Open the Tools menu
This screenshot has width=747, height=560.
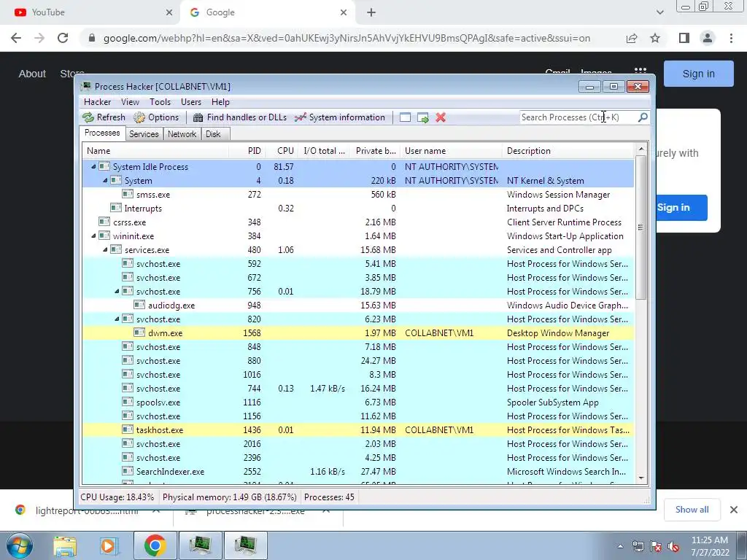[160, 102]
